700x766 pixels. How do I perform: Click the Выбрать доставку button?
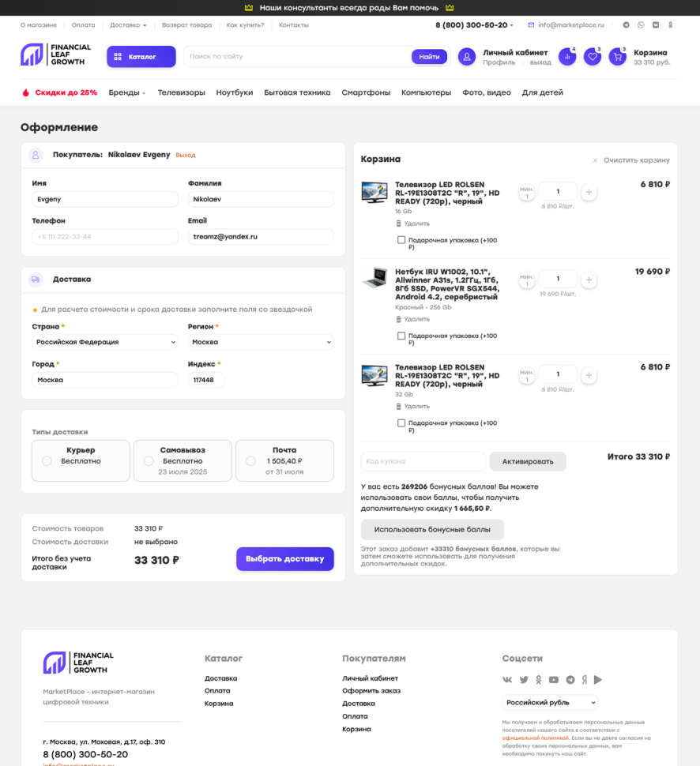[285, 559]
